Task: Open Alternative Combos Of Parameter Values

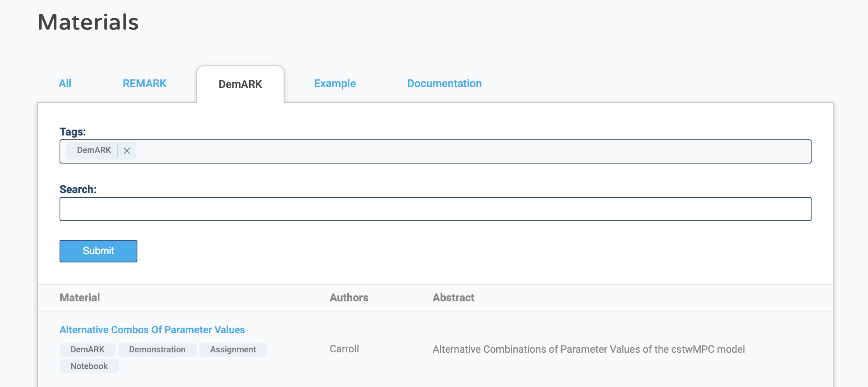Action: coord(152,329)
